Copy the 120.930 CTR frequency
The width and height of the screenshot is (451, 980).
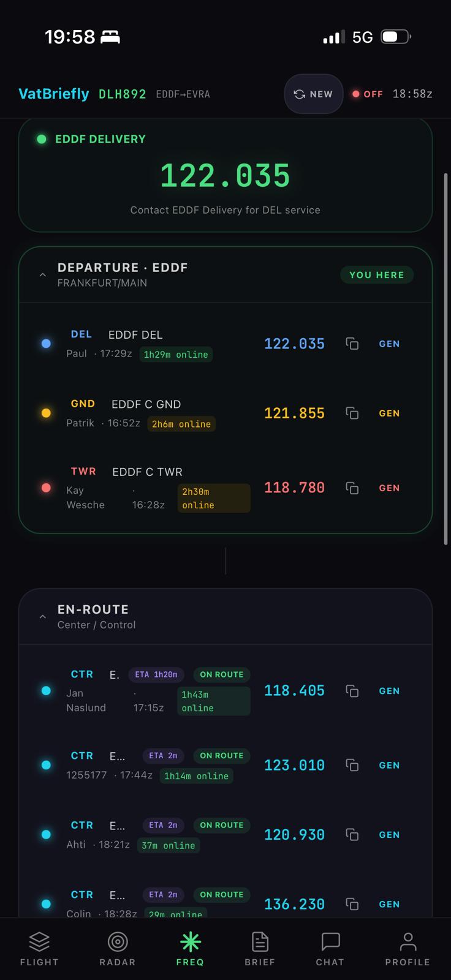[352, 835]
